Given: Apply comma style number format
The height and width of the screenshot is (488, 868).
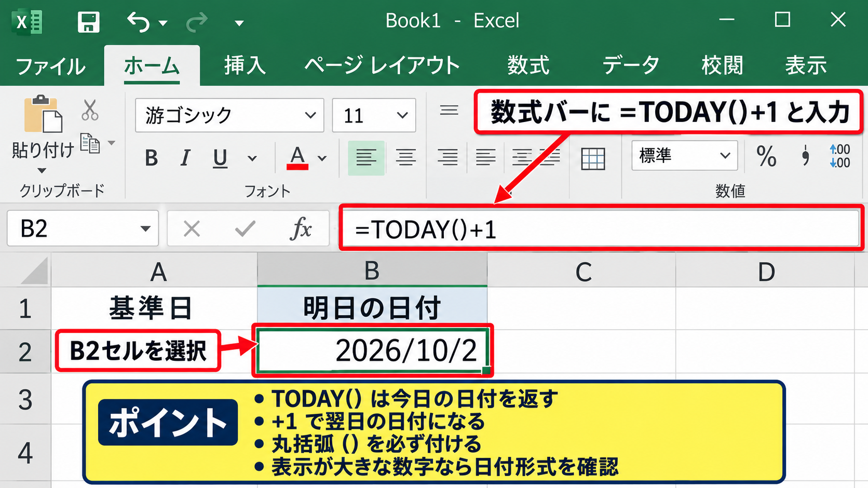Looking at the screenshot, I should pos(805,156).
